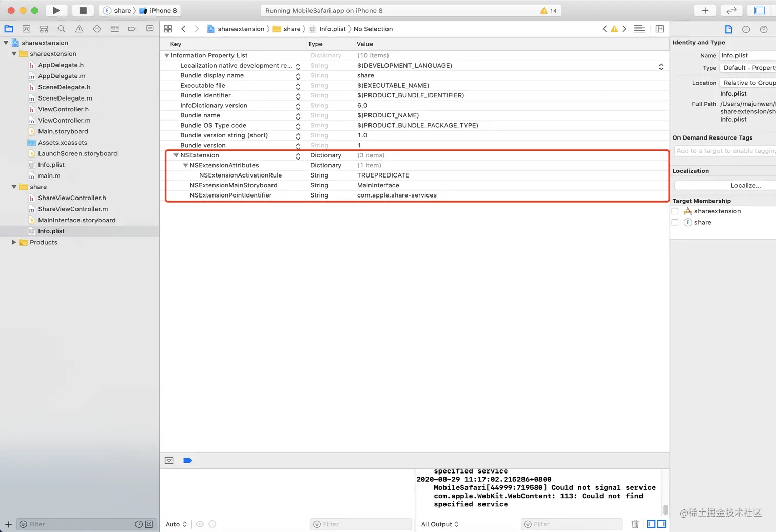Jump to previous issue
This screenshot has width=776, height=532.
[x=605, y=29]
